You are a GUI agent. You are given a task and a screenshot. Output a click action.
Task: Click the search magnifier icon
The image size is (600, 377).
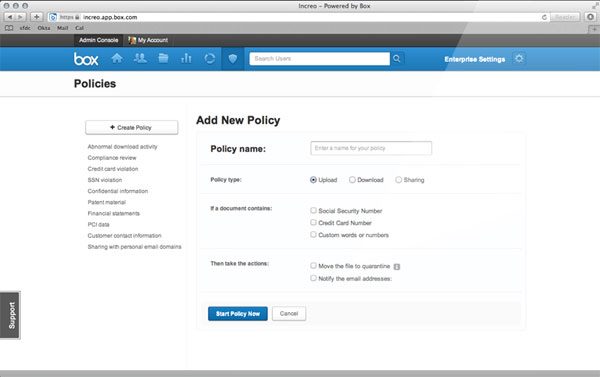point(397,59)
